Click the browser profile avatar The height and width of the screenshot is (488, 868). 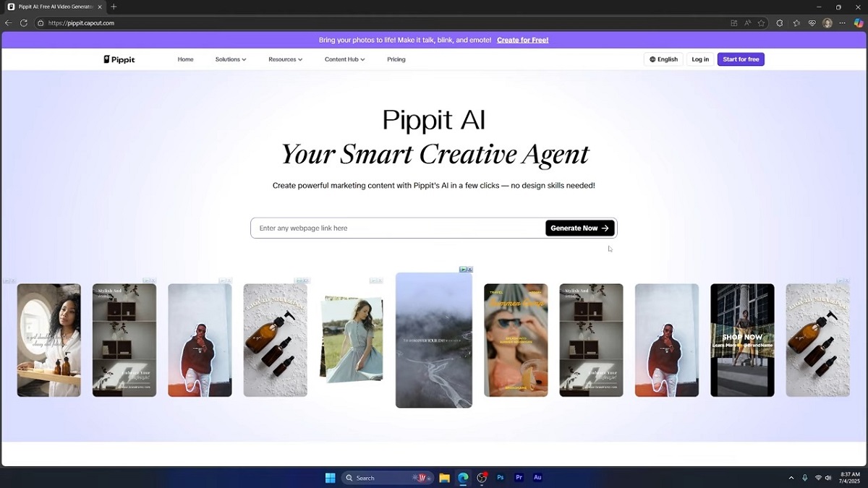[x=827, y=23]
